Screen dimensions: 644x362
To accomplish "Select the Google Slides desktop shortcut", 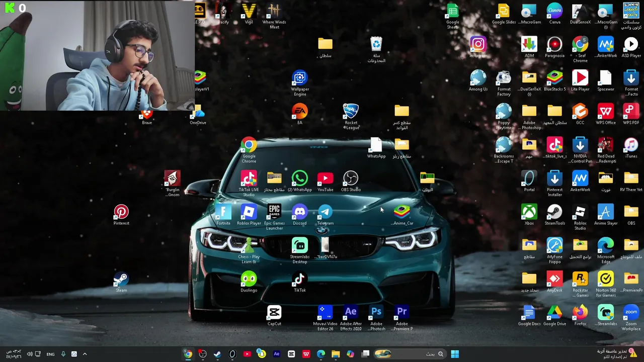I will click(504, 14).
